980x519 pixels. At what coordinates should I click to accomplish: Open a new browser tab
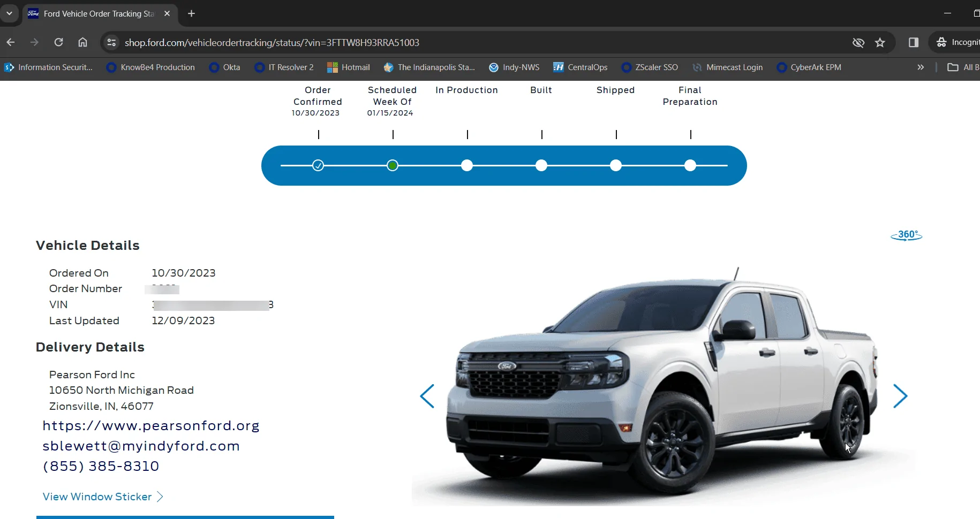pyautogui.click(x=191, y=13)
